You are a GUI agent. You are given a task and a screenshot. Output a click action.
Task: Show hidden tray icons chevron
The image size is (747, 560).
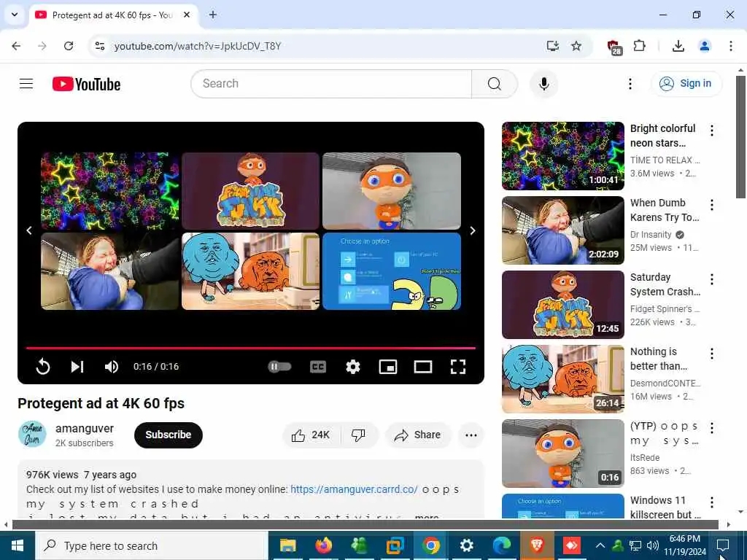(600, 545)
